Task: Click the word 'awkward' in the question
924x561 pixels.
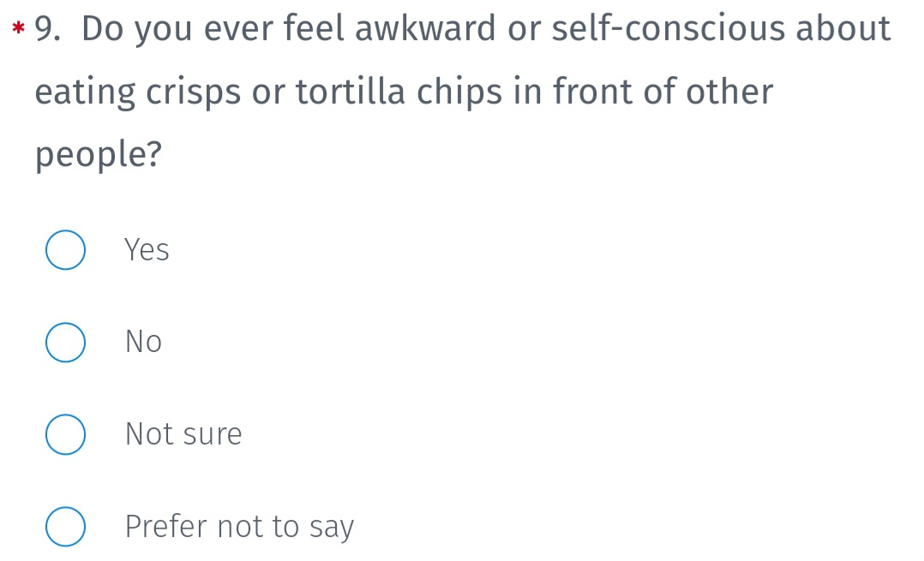Action: point(425,28)
